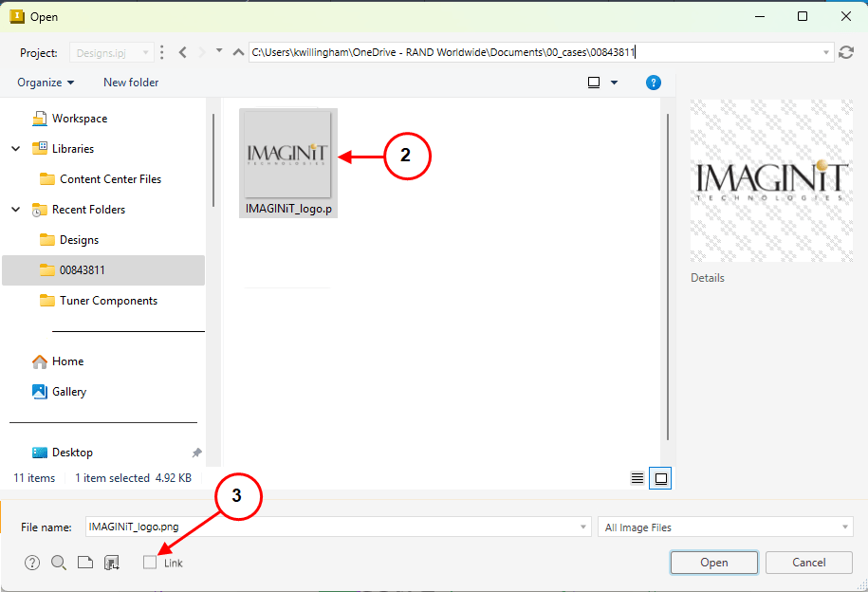Go back to the previous folder

coord(183,52)
